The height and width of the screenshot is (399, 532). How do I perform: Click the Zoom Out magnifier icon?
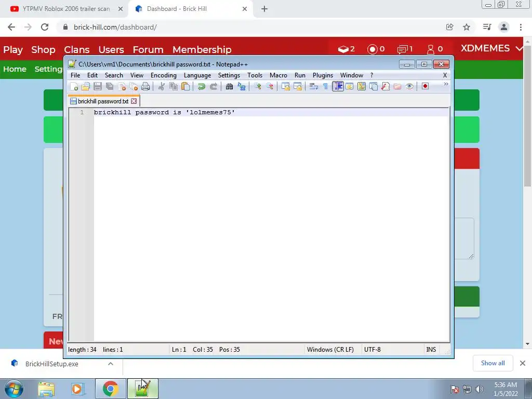(x=270, y=87)
